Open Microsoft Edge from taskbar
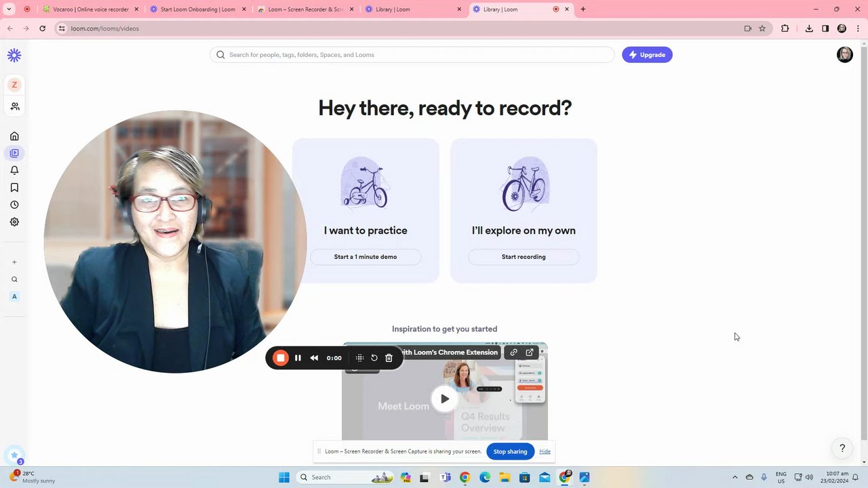 485,477
